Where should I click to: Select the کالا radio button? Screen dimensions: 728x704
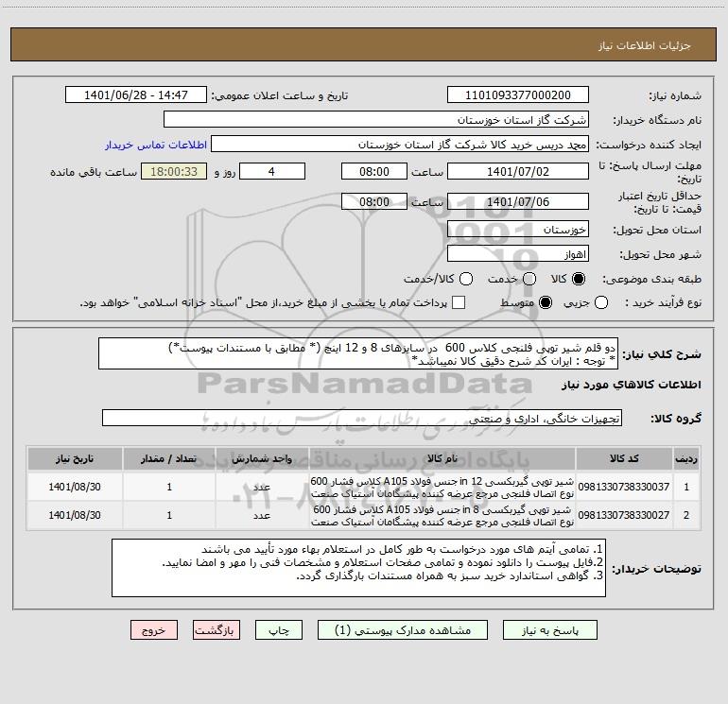pyautogui.click(x=579, y=279)
